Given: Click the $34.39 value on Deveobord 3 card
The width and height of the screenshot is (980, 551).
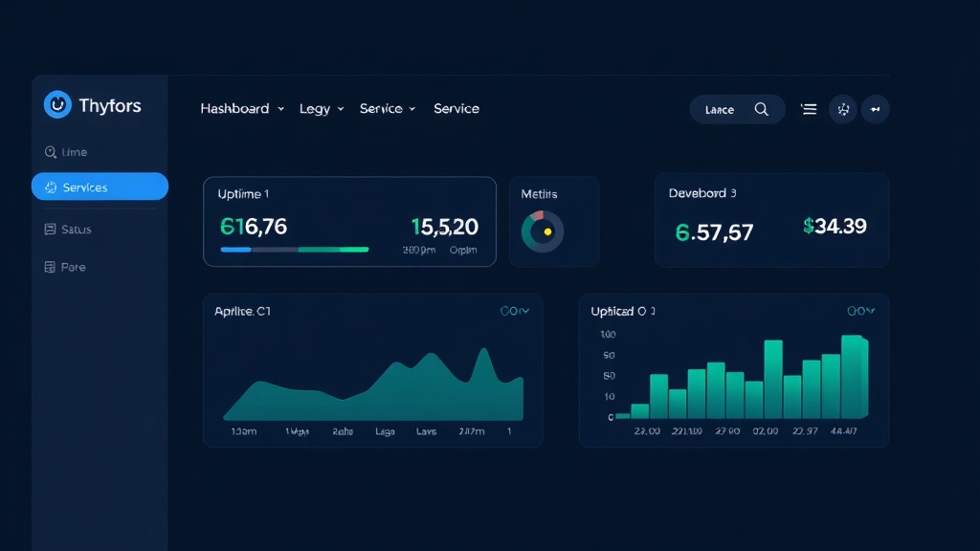Looking at the screenshot, I should tap(834, 228).
